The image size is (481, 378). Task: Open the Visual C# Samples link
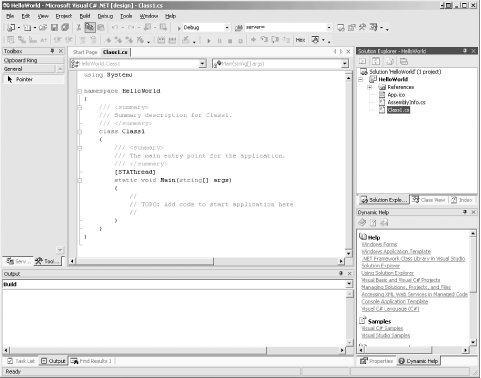[382, 328]
